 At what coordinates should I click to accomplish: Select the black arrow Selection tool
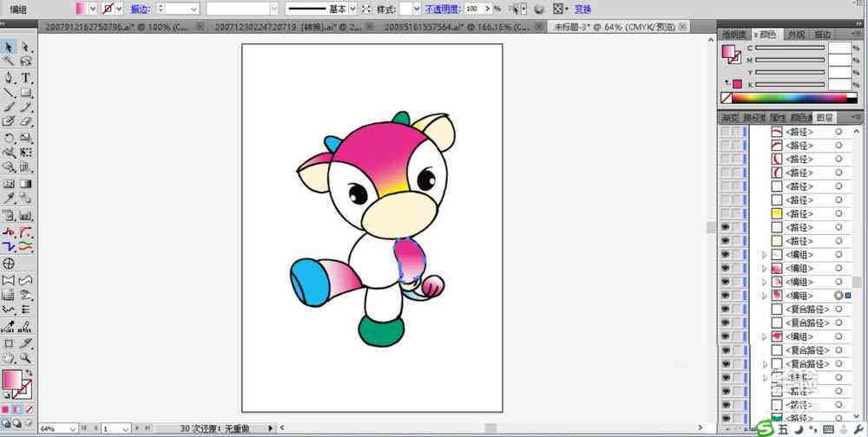click(x=9, y=47)
